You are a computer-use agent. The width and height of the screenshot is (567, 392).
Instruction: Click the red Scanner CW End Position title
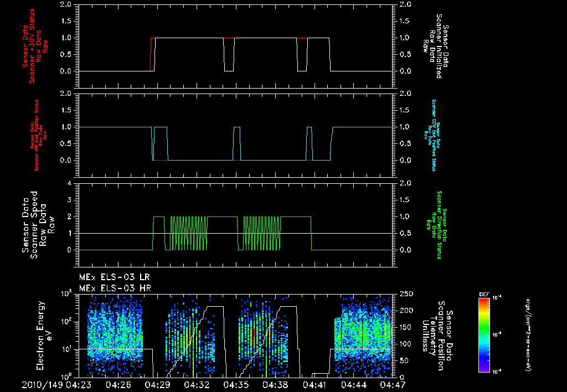pyautogui.click(x=39, y=136)
